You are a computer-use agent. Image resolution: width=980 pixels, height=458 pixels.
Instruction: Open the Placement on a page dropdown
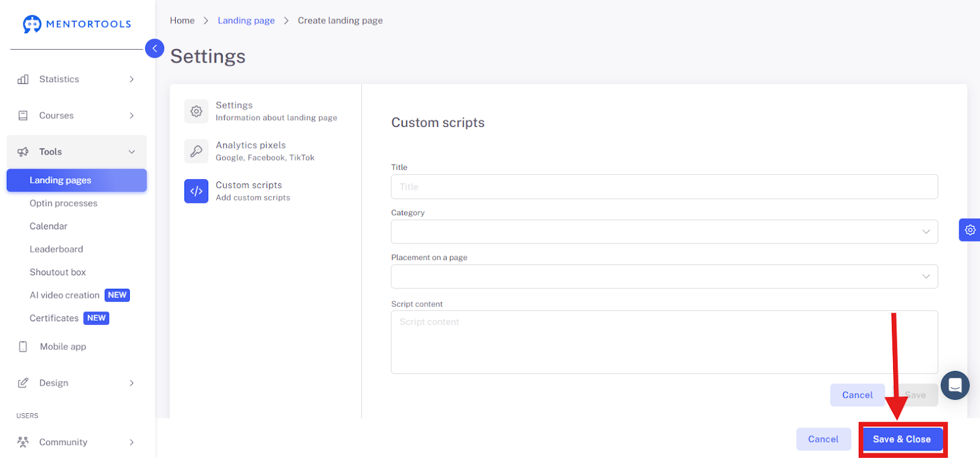(x=665, y=277)
